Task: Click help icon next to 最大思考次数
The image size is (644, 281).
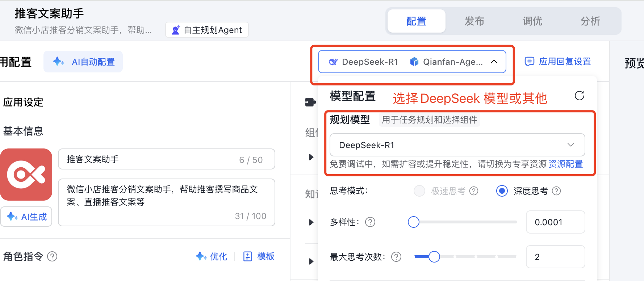Action: point(396,257)
